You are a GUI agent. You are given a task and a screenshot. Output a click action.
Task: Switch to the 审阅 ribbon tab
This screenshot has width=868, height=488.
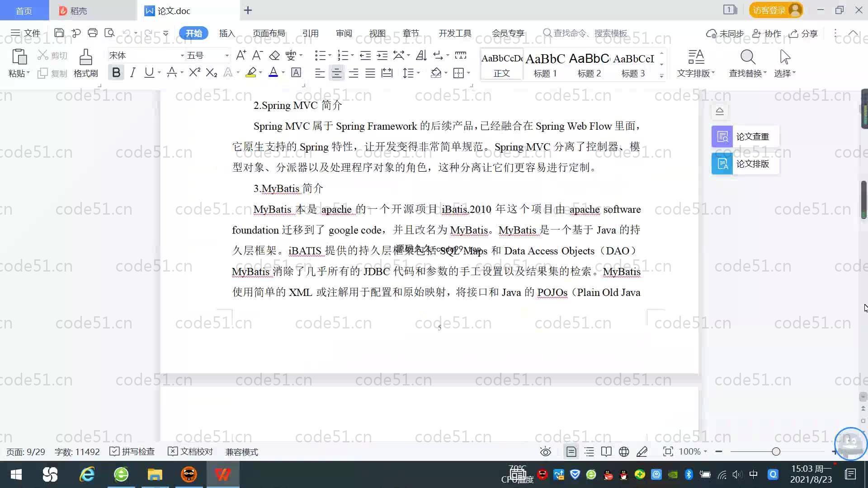tap(344, 33)
